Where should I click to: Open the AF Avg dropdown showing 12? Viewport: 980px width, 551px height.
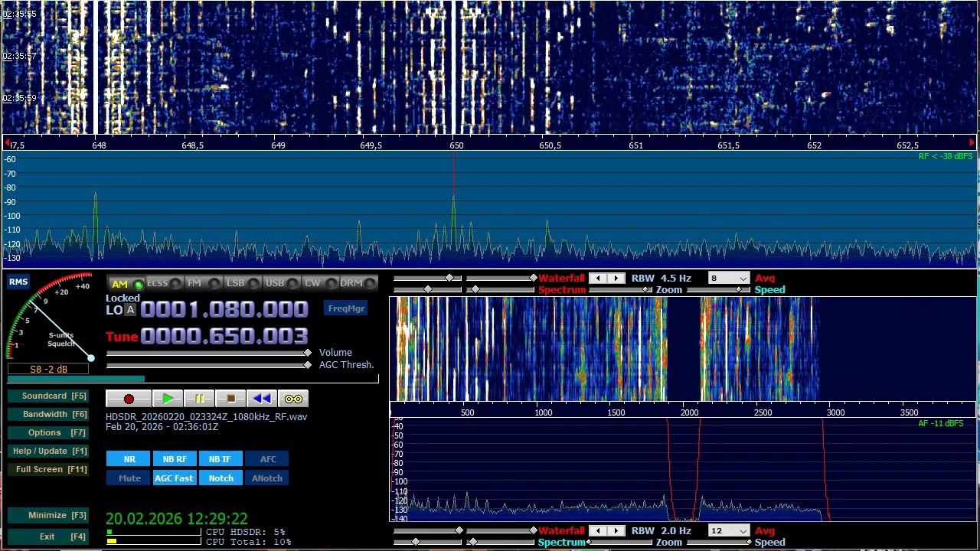point(728,531)
